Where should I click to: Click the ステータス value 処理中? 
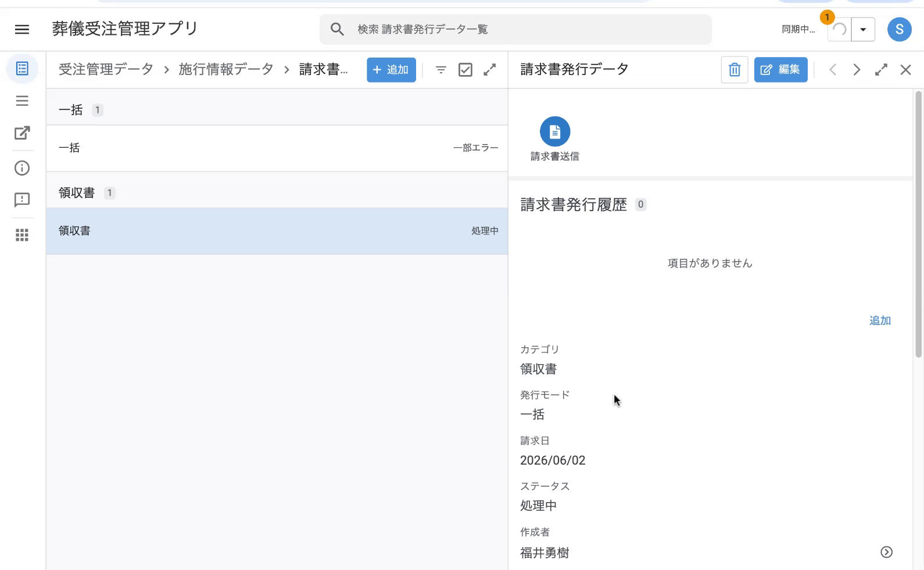[x=538, y=505]
